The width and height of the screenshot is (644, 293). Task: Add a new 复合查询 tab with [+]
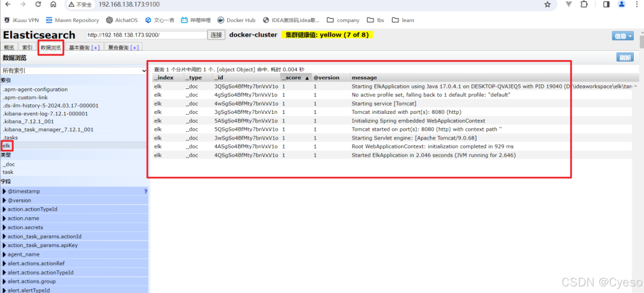point(135,48)
